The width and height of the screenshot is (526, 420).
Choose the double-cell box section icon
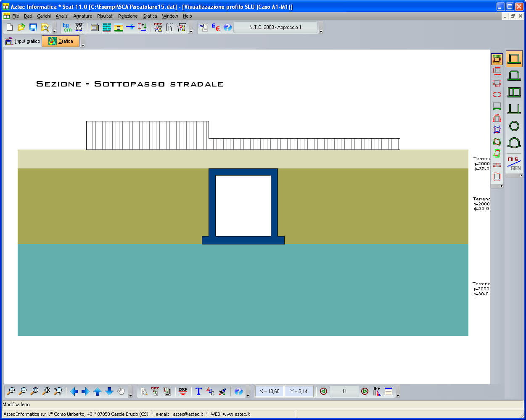[514, 92]
